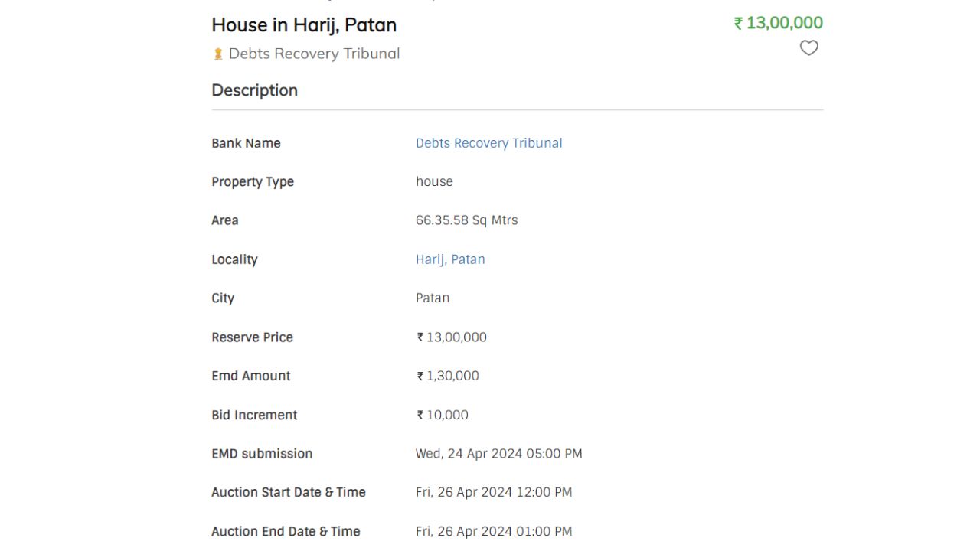The width and height of the screenshot is (980, 551).
Task: Select auction end time Fri, 26 Apr 01:00 PM
Action: point(494,531)
